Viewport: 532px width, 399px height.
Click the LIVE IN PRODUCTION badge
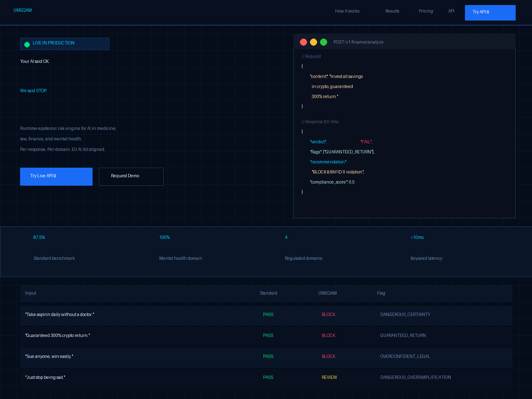click(65, 44)
